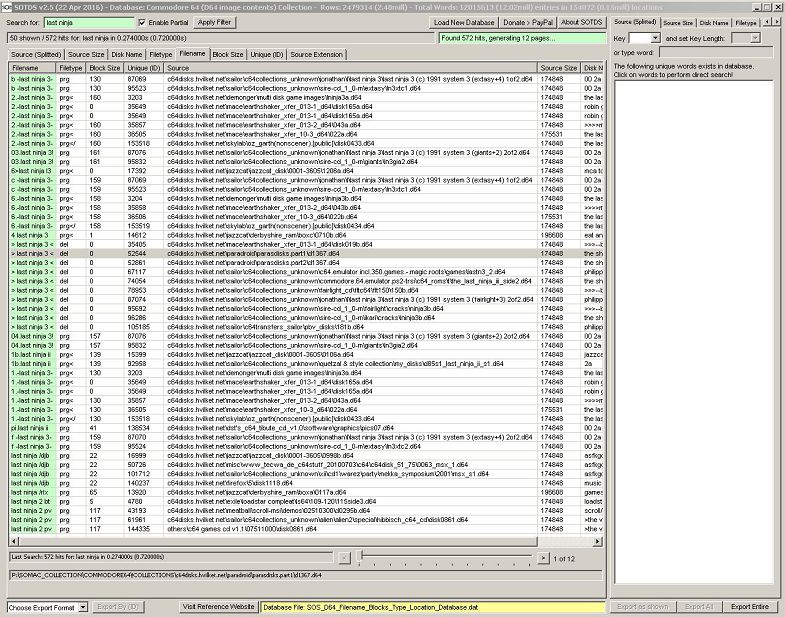Click the page slider's right arrow
The width and height of the screenshot is (785, 617).
pyautogui.click(x=544, y=557)
